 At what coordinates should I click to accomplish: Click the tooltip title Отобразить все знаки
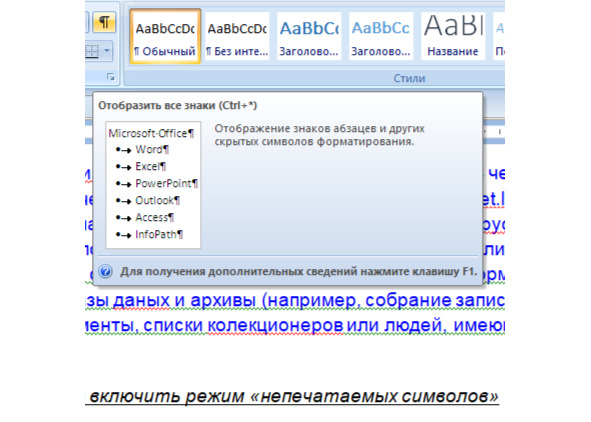click(178, 106)
